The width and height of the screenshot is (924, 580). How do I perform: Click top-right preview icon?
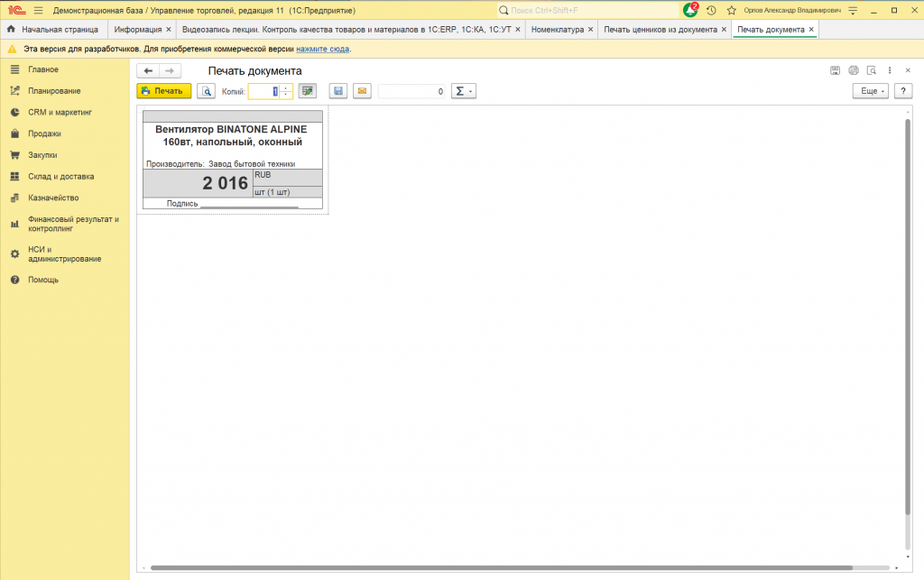(872, 70)
